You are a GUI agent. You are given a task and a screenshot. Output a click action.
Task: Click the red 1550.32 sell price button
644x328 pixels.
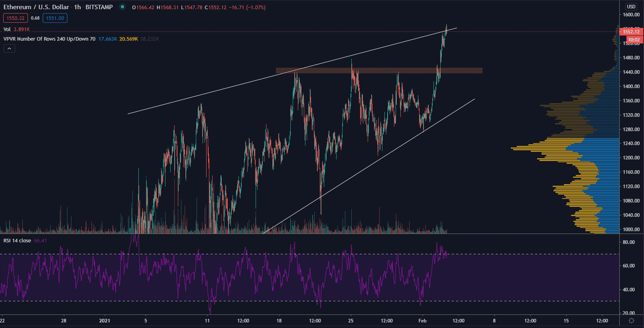click(x=16, y=18)
